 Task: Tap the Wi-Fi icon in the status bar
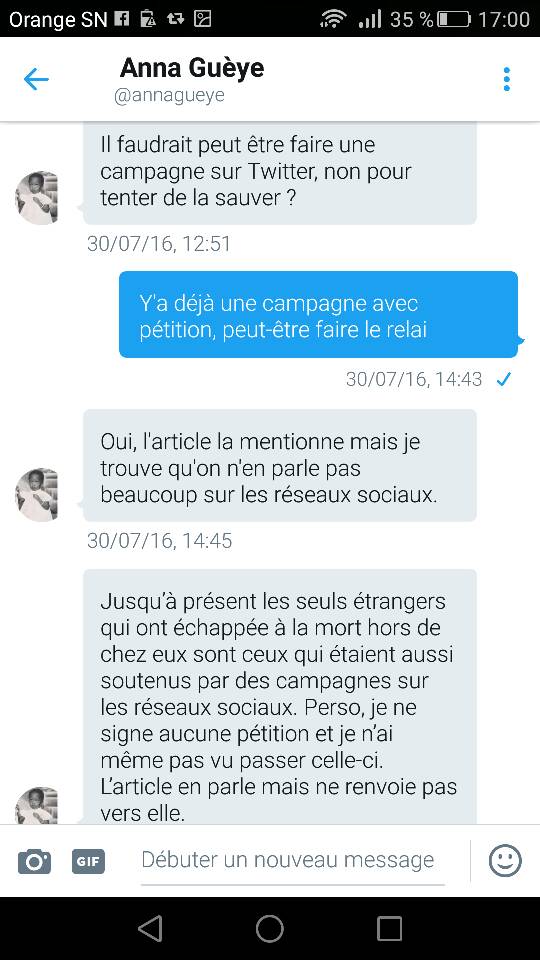[x=333, y=19]
